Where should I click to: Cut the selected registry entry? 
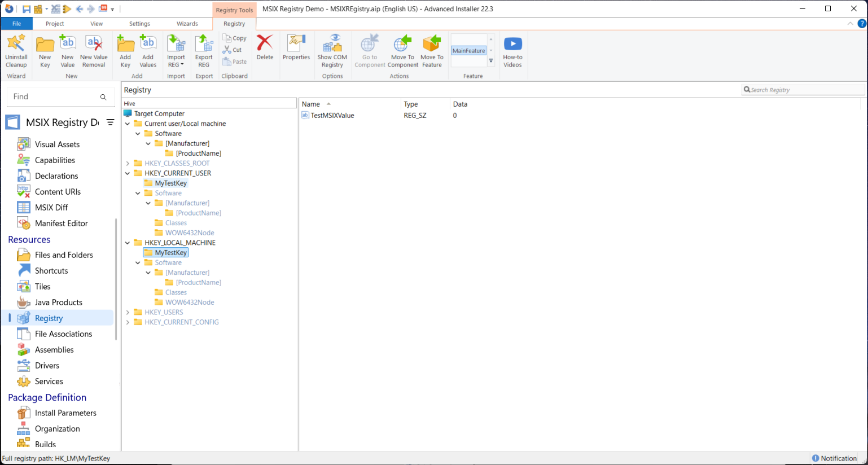pyautogui.click(x=233, y=50)
